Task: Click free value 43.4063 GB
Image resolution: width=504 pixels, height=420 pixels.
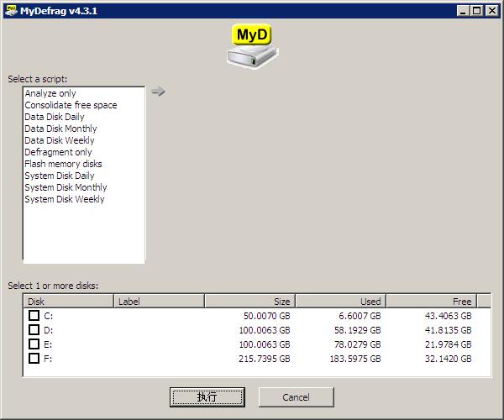Action: coord(448,316)
